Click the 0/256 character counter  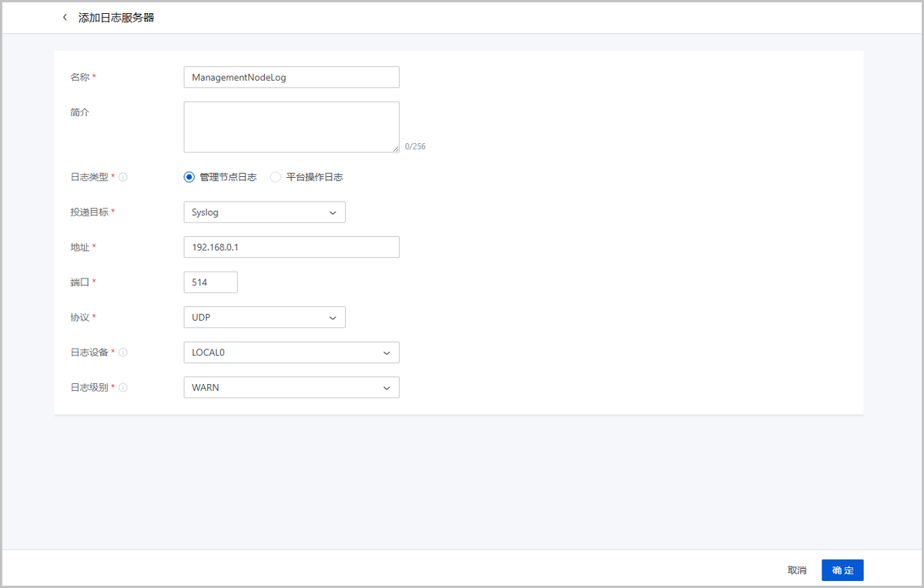tap(415, 146)
